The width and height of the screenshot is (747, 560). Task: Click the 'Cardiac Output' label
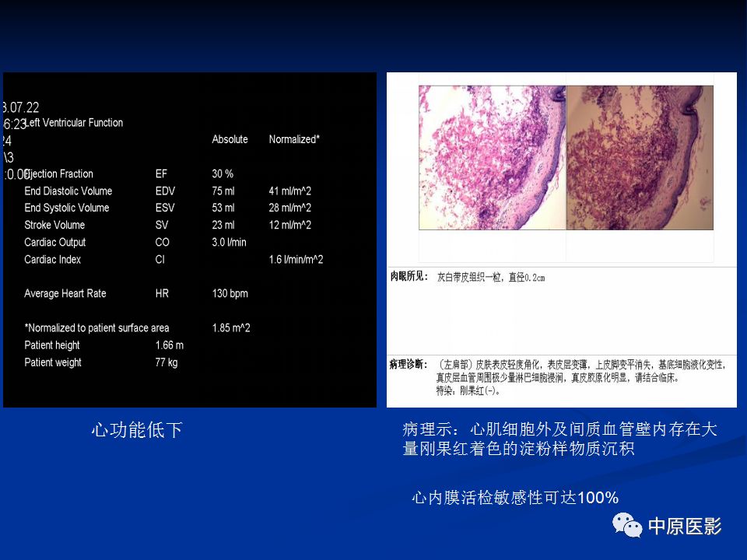click(x=54, y=243)
